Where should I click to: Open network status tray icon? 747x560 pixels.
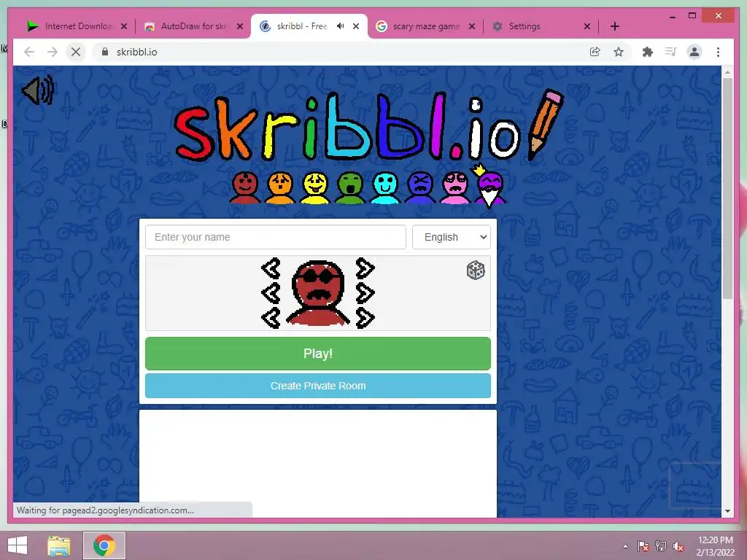661,546
